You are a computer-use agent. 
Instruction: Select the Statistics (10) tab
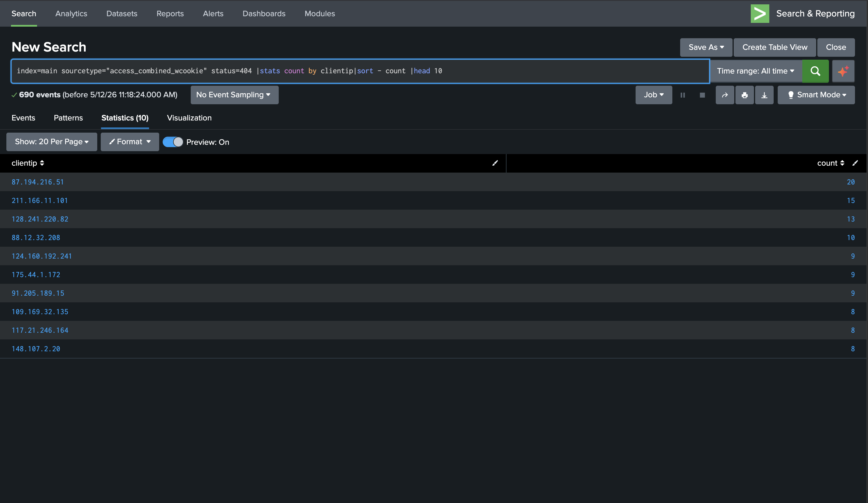125,118
